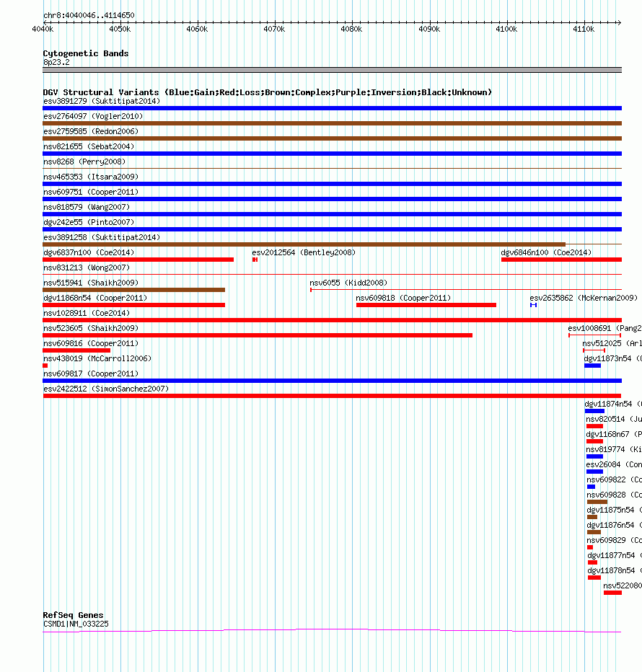The height and width of the screenshot is (672, 642).
Task: Select nsv819774 variant label
Action: tap(614, 450)
